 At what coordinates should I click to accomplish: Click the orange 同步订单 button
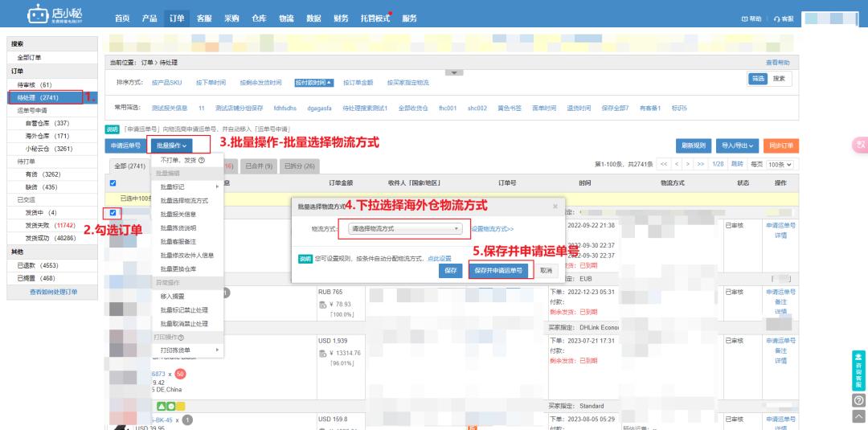pos(780,145)
